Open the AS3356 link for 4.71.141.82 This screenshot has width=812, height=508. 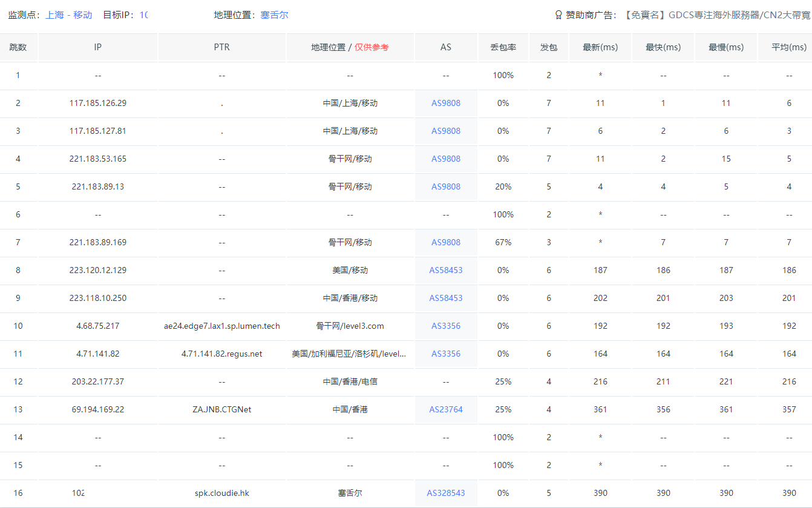click(446, 354)
